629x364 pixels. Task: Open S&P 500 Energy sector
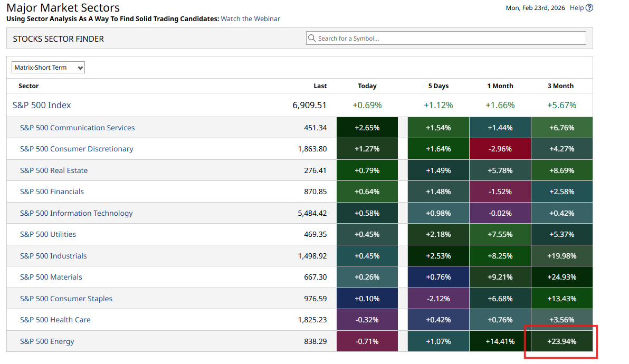(x=47, y=341)
